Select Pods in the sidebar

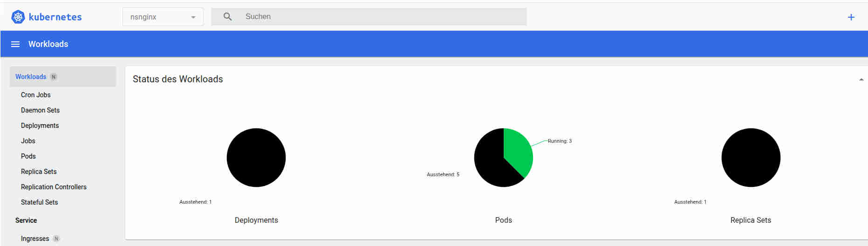tap(28, 156)
